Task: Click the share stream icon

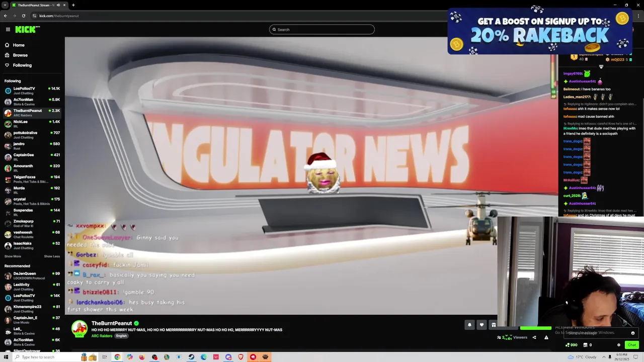Action: tap(534, 337)
